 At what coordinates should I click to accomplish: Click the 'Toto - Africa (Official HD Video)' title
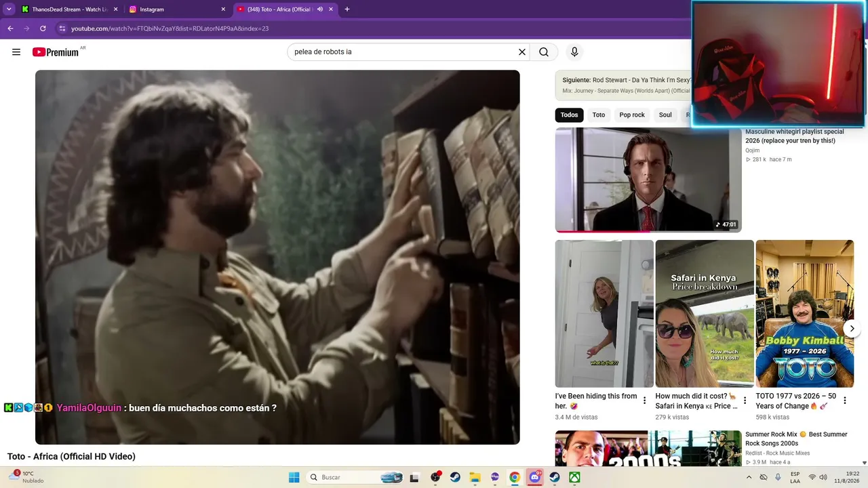coord(71,457)
